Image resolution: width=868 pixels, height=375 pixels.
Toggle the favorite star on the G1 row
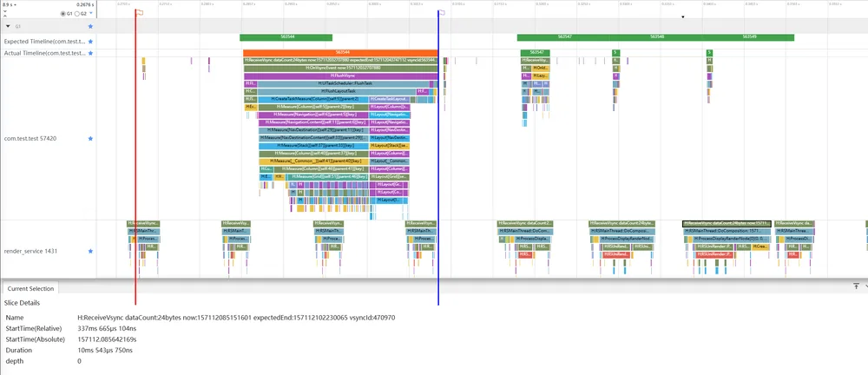click(91, 26)
